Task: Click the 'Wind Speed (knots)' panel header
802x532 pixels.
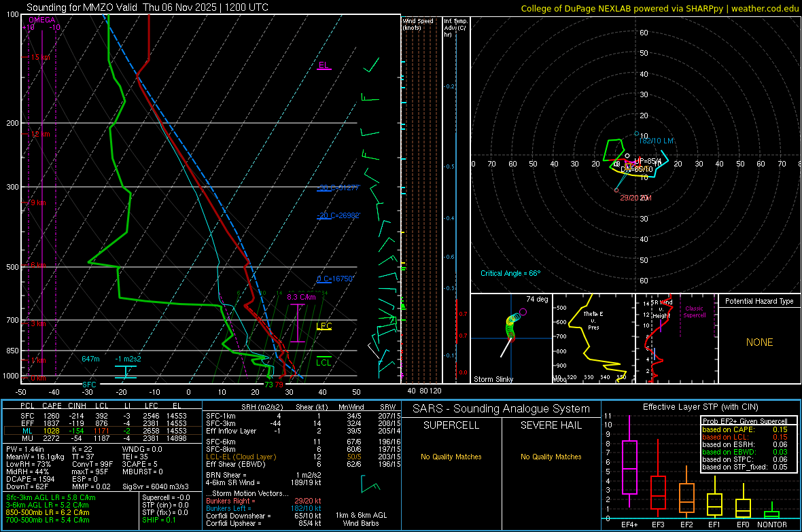Action: click(x=418, y=24)
